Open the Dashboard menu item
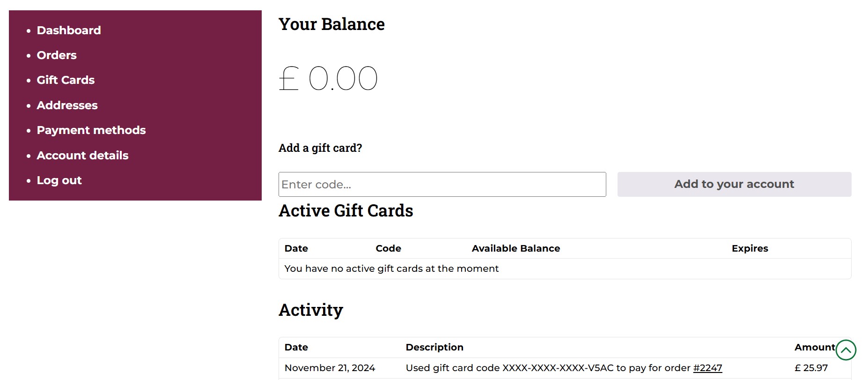Screen dimensions: 868x380 (x=69, y=30)
